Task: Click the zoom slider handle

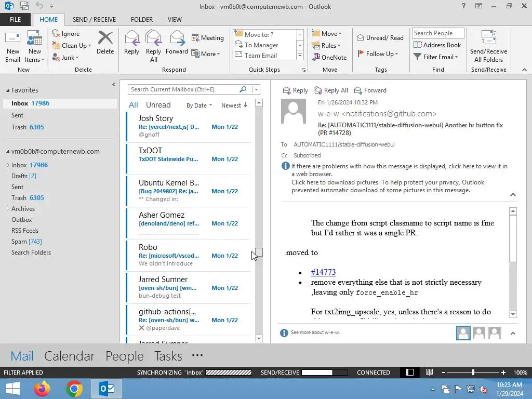Action: pos(473,372)
